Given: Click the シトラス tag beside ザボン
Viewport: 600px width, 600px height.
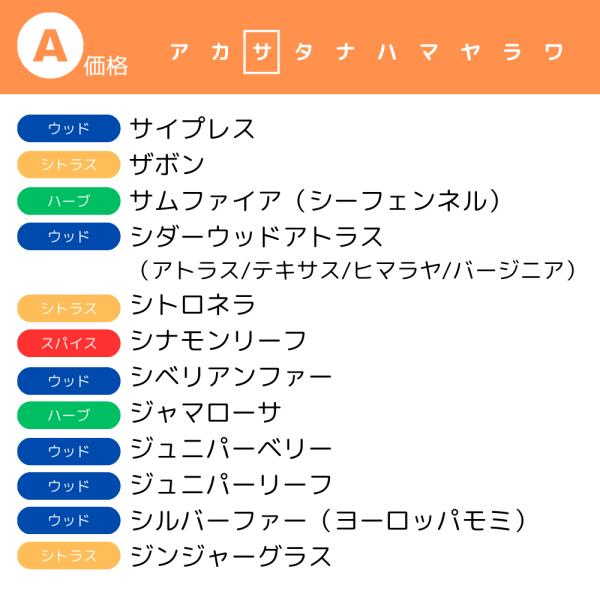Looking at the screenshot, I should [x=69, y=164].
